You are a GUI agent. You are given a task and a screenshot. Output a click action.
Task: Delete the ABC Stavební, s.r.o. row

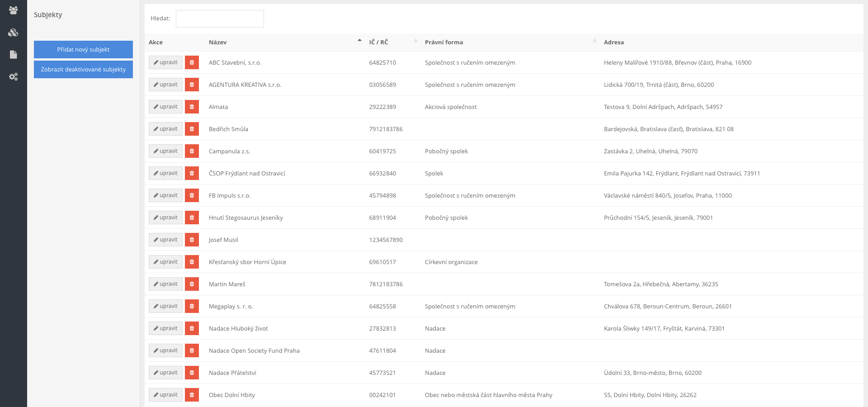(192, 62)
